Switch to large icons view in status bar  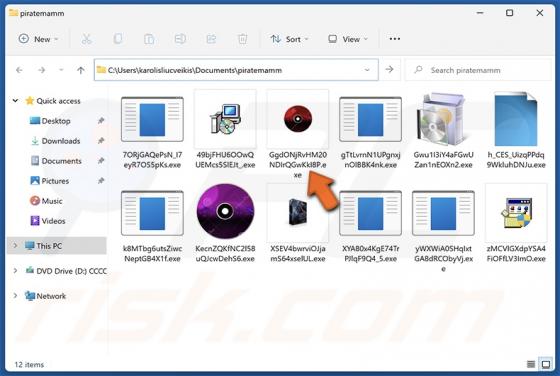coord(546,364)
